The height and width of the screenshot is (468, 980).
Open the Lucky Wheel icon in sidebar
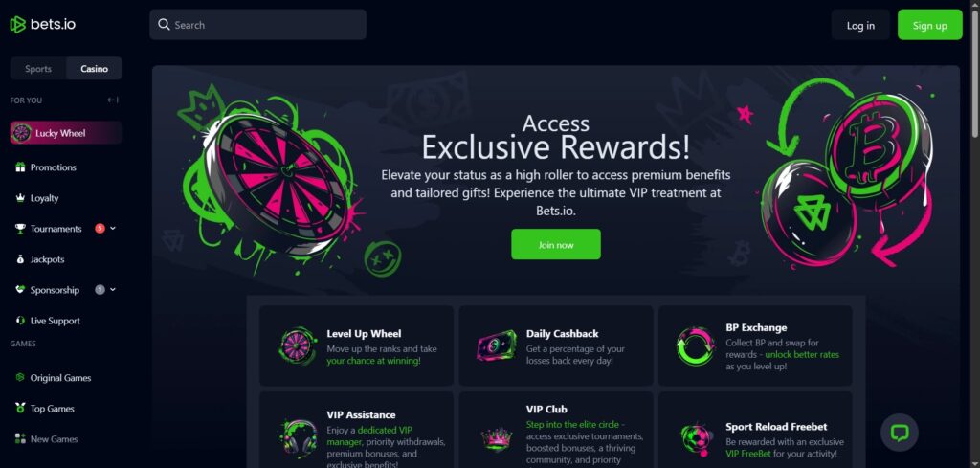(22, 133)
